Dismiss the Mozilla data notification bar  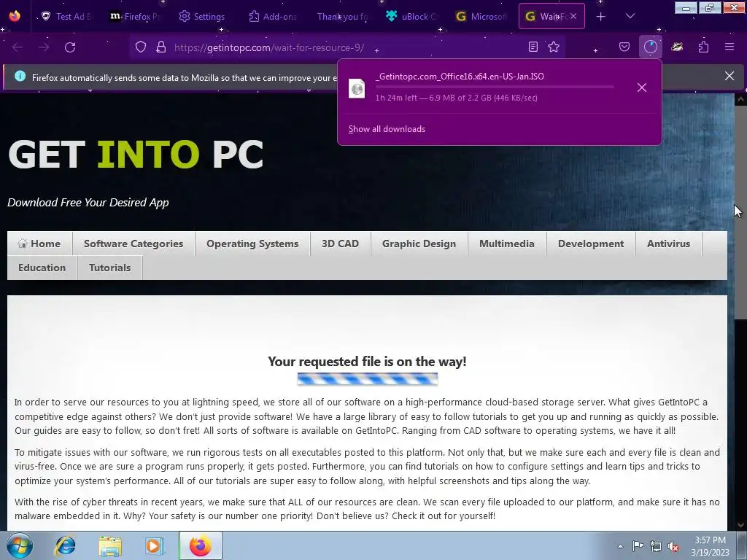point(729,76)
